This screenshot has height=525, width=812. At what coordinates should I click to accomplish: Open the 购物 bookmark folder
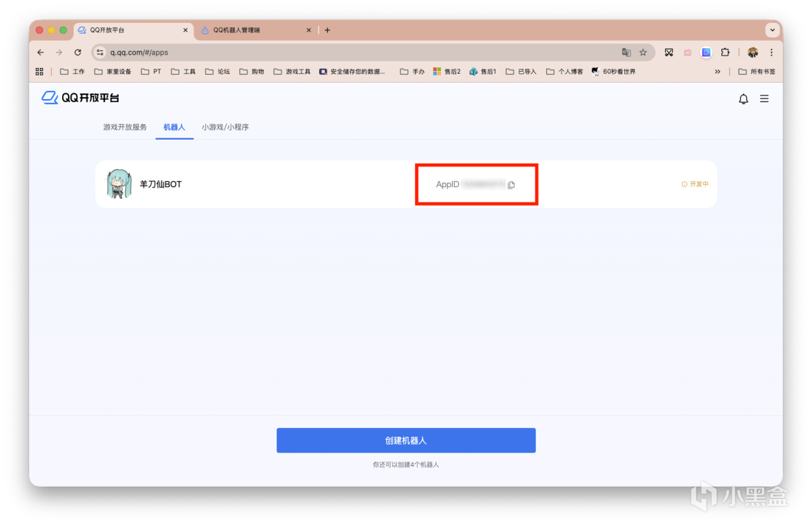click(252, 72)
